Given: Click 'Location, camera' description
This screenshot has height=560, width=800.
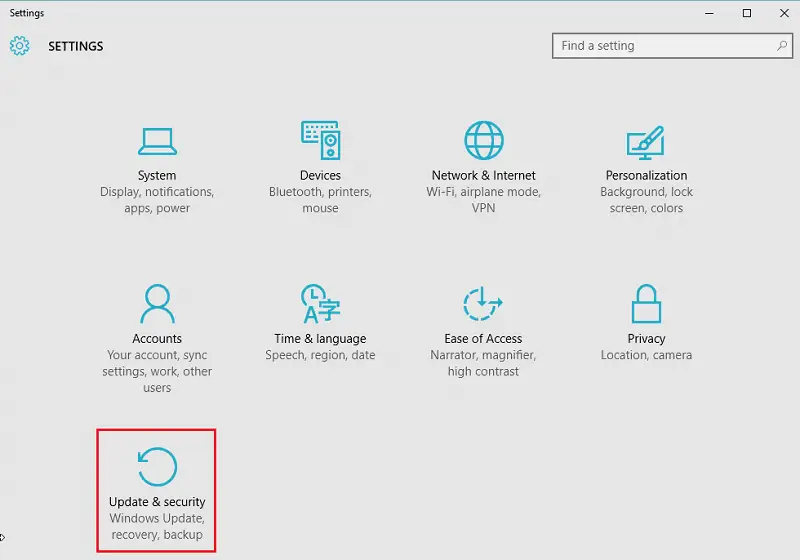Looking at the screenshot, I should 646,355.
